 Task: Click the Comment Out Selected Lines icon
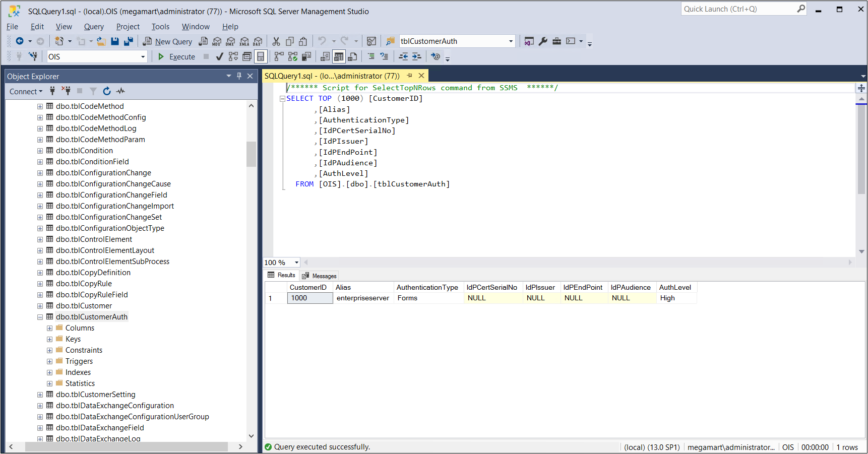tap(371, 56)
